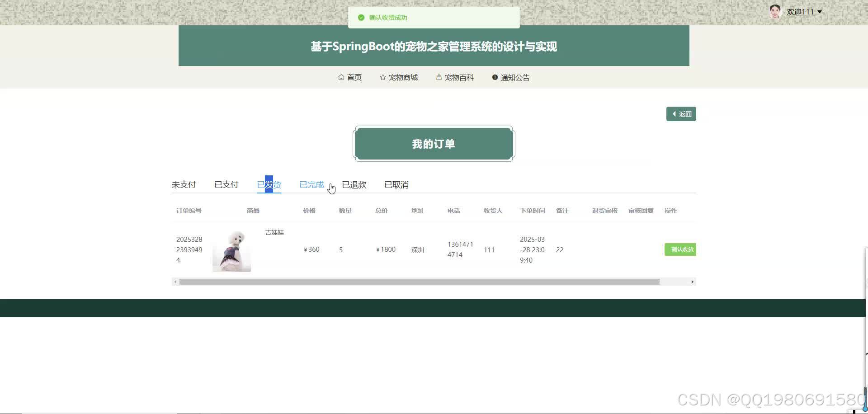This screenshot has height=414, width=868.
Task: Click the bag icon beside 宠物百科
Action: point(438,77)
